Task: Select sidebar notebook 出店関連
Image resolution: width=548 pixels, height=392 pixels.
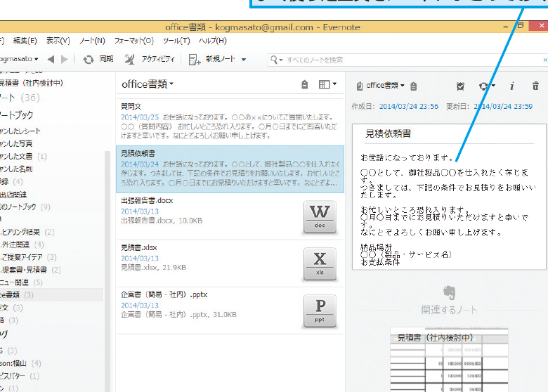Action: click(13, 195)
